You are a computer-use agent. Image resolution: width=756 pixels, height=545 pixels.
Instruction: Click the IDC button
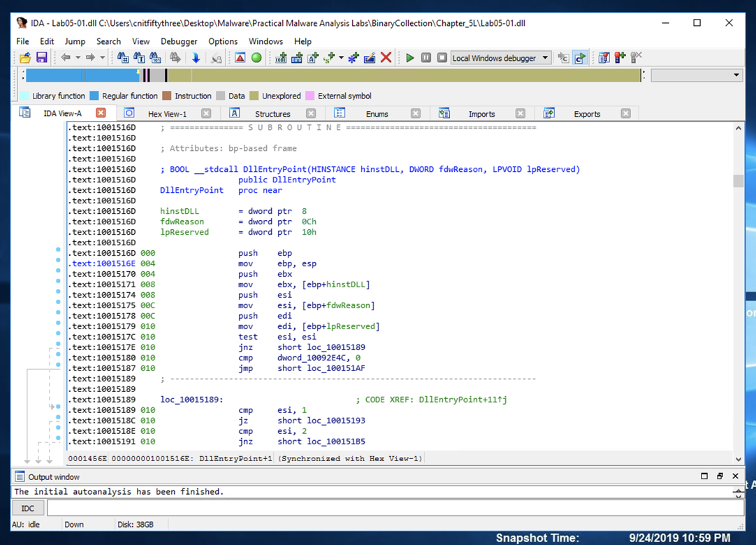[x=28, y=508]
